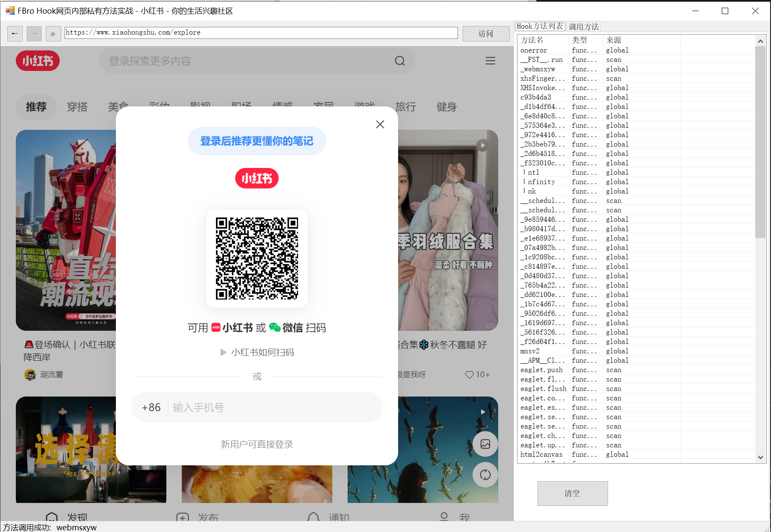Image resolution: width=771 pixels, height=532 pixels.
Task: Open the red Gundam robot post thumbnail
Action: tap(66, 230)
